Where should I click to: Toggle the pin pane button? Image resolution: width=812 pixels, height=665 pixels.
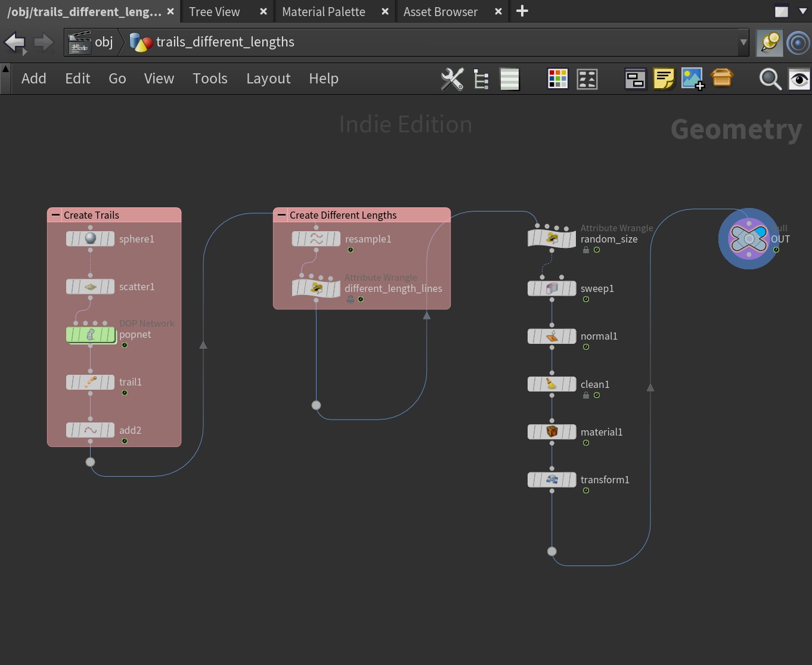pyautogui.click(x=769, y=42)
